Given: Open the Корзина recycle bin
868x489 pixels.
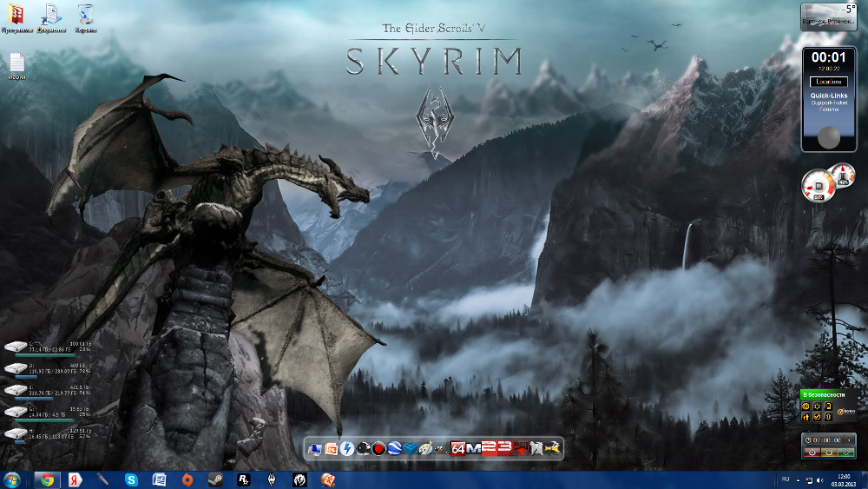Looking at the screenshot, I should pyautogui.click(x=86, y=17).
